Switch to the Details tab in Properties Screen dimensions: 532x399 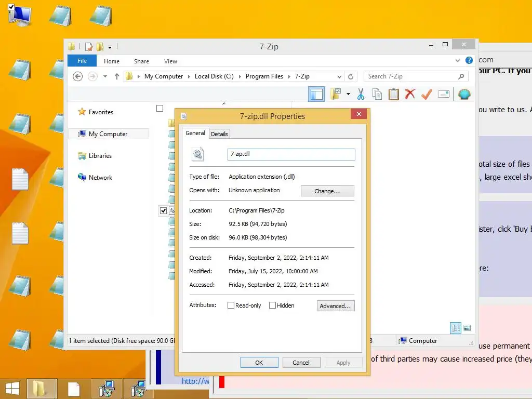219,134
